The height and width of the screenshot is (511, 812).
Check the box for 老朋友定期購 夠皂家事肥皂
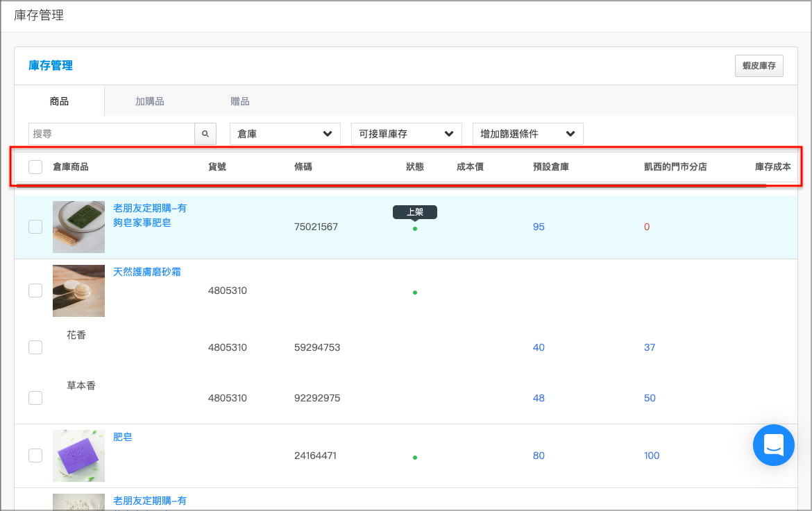click(x=35, y=227)
